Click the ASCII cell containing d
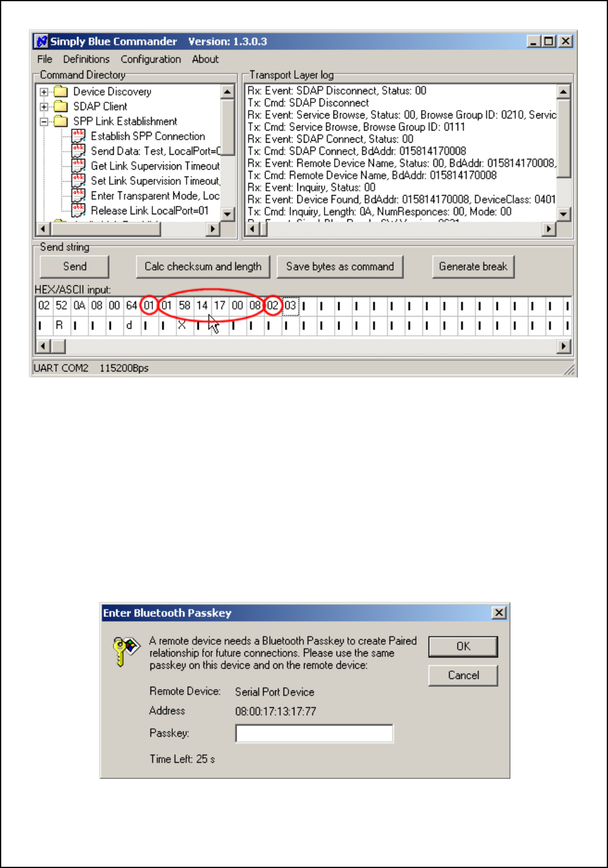 point(129,326)
